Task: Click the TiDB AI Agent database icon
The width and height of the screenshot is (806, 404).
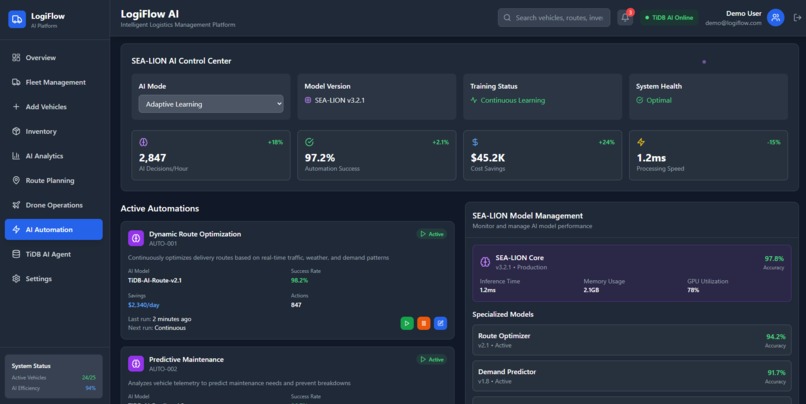Action: coord(16,254)
